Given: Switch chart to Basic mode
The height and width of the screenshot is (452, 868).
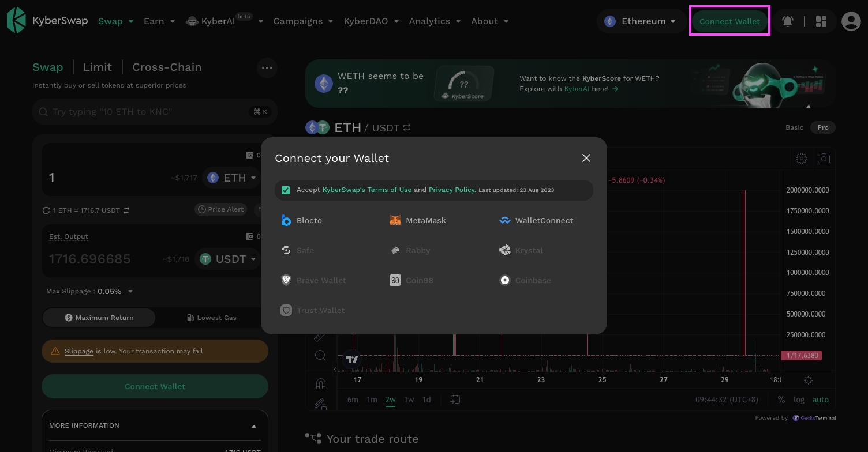Looking at the screenshot, I should pyautogui.click(x=794, y=127).
